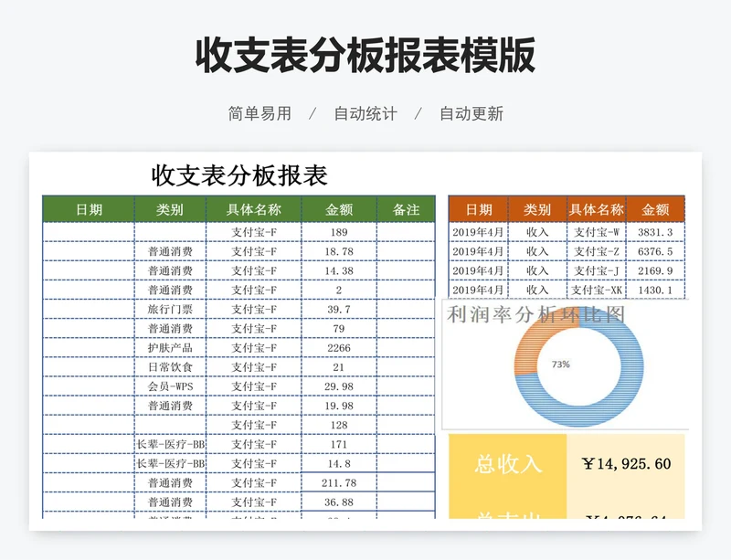Select the 旅行门票 category cell
731x560 pixels.
[170, 309]
